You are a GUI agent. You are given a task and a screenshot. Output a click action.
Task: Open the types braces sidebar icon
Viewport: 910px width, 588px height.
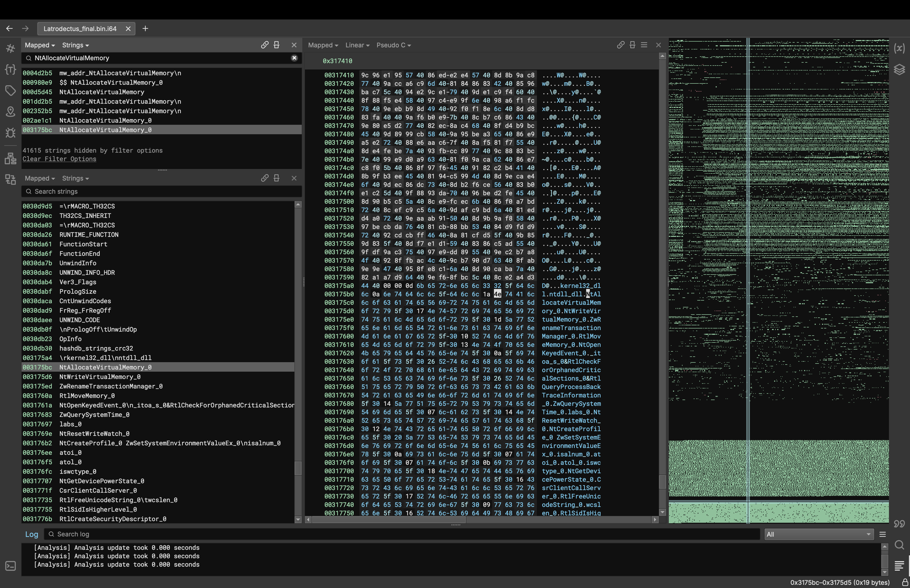[10, 69]
